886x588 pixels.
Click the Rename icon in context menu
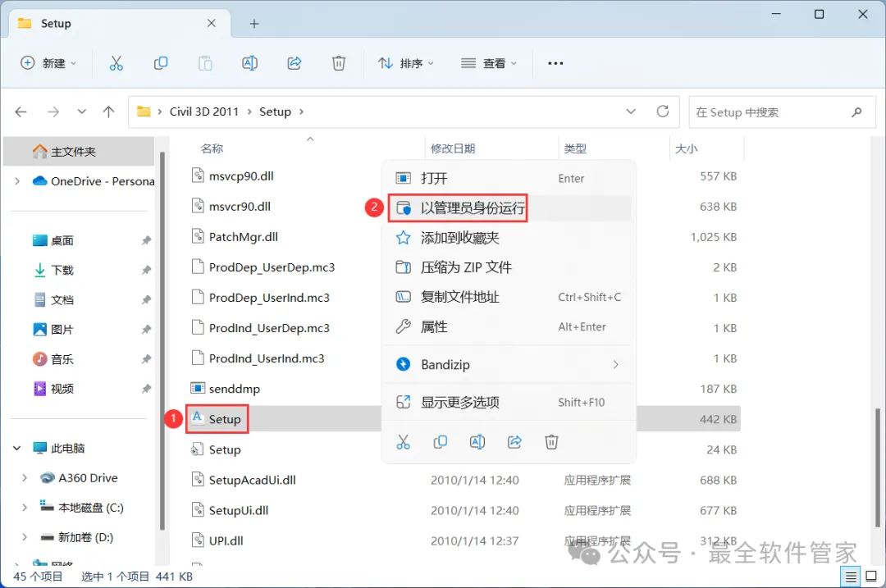click(x=477, y=442)
